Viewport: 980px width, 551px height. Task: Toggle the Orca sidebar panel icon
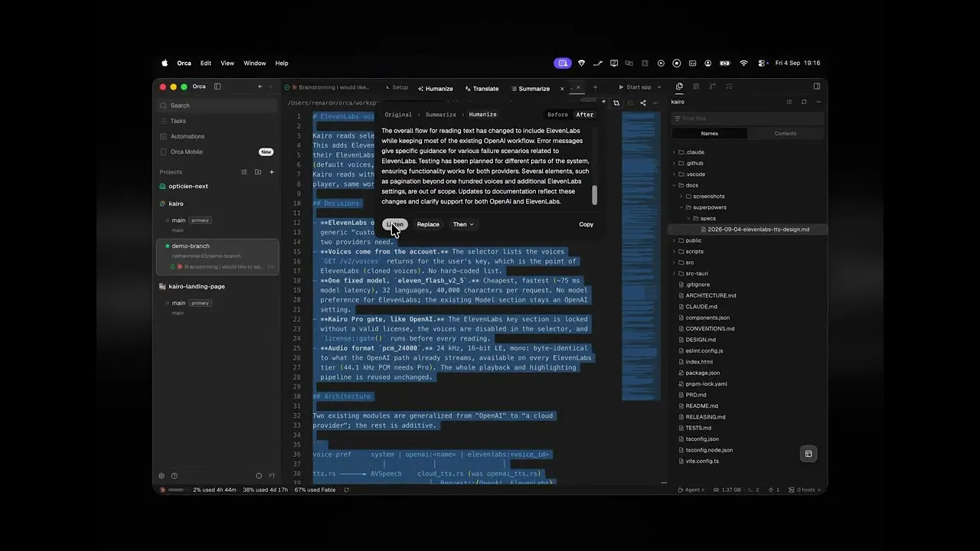coord(217,86)
